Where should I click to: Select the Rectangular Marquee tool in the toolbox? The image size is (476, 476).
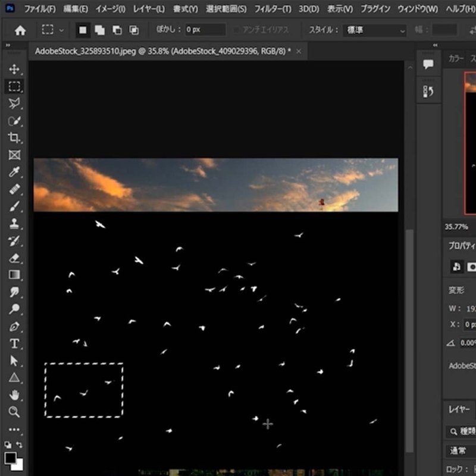(14, 86)
